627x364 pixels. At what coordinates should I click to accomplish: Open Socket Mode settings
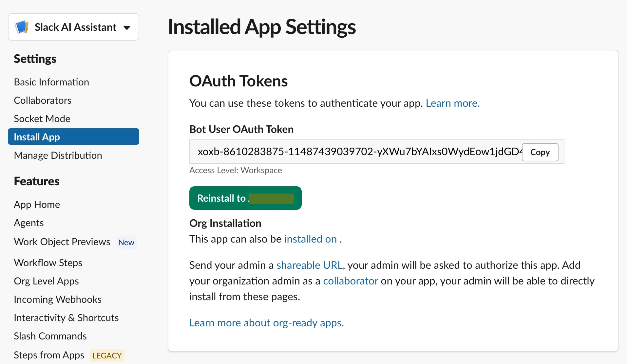pyautogui.click(x=42, y=118)
